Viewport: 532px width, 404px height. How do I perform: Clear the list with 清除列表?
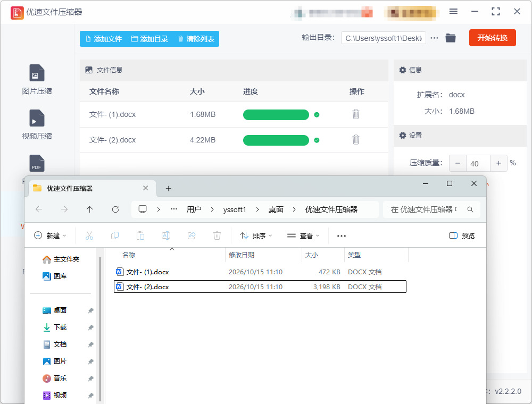click(x=196, y=39)
